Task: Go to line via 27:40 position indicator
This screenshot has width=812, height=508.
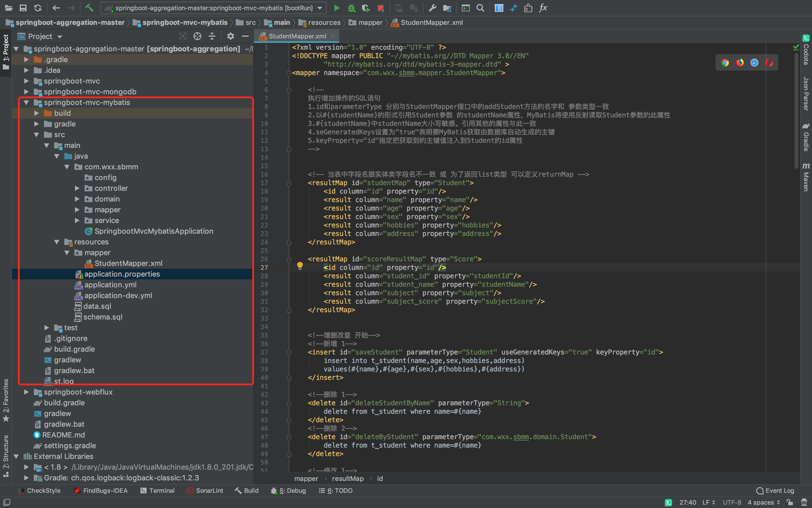Action: [687, 502]
